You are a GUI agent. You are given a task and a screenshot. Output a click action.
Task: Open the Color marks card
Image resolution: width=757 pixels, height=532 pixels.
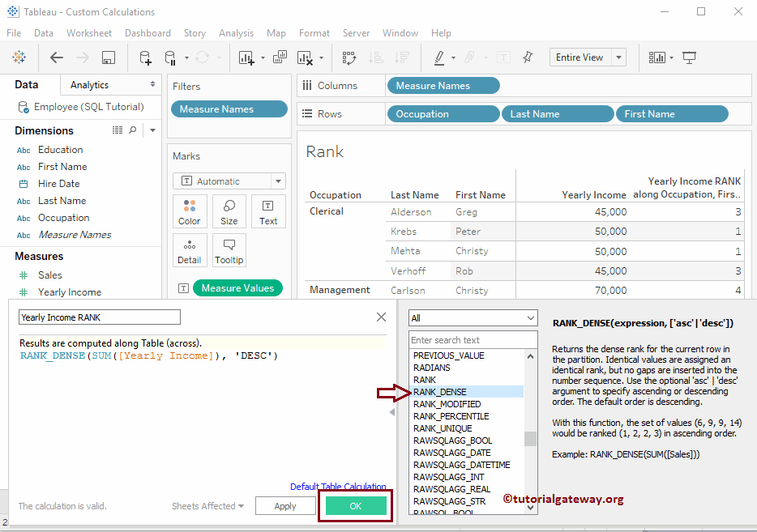(x=190, y=211)
